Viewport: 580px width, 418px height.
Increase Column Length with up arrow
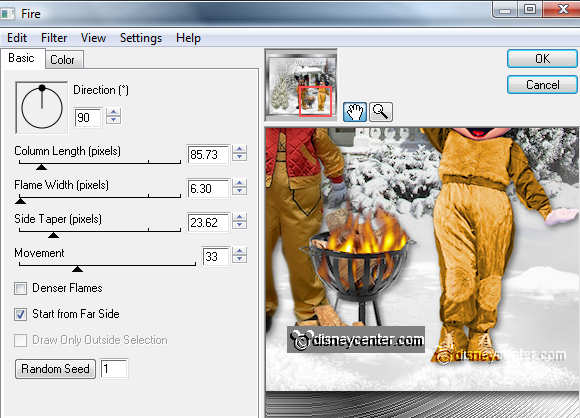[240, 149]
